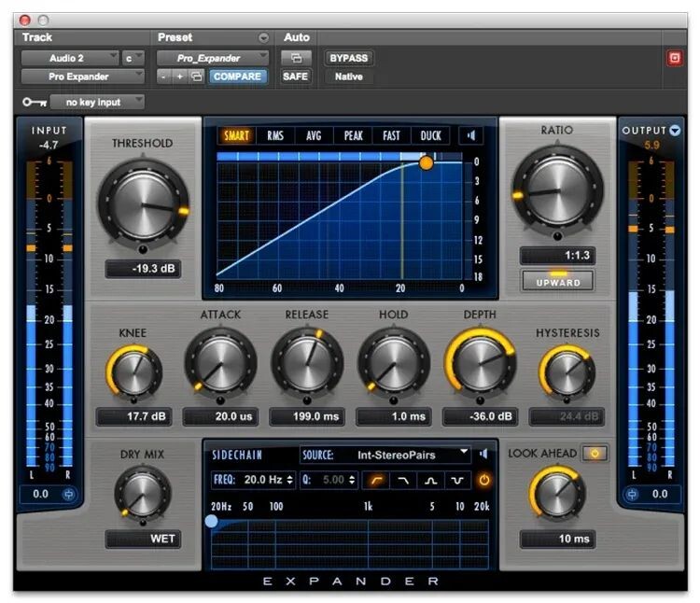Select the DUCK detection tab
This screenshot has height=603, width=700.
pos(431,135)
